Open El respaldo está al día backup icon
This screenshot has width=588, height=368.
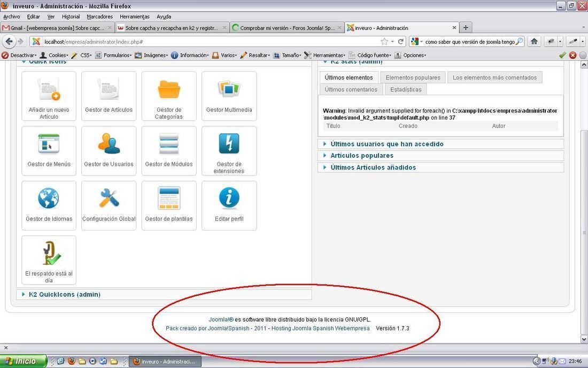(x=49, y=260)
